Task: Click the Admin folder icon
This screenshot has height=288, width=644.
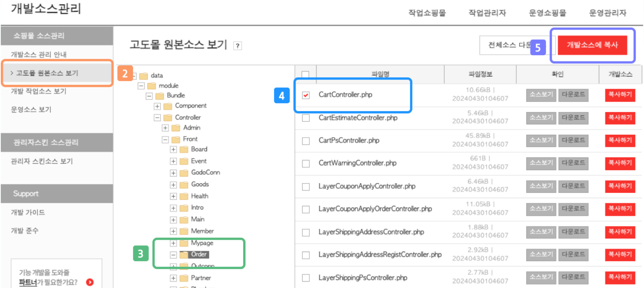Action: (x=176, y=128)
